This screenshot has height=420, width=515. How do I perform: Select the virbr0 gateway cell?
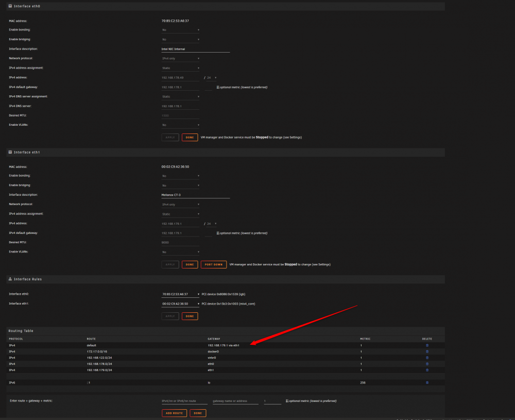pos(212,358)
